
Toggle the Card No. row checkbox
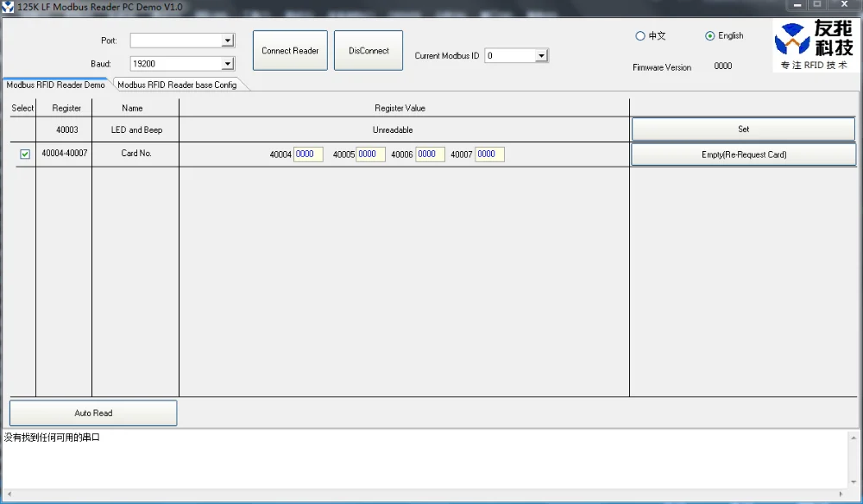(x=25, y=154)
